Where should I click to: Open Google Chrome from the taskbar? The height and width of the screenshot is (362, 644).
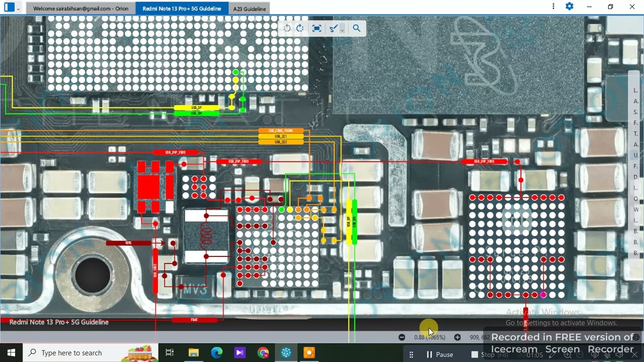[x=263, y=353]
